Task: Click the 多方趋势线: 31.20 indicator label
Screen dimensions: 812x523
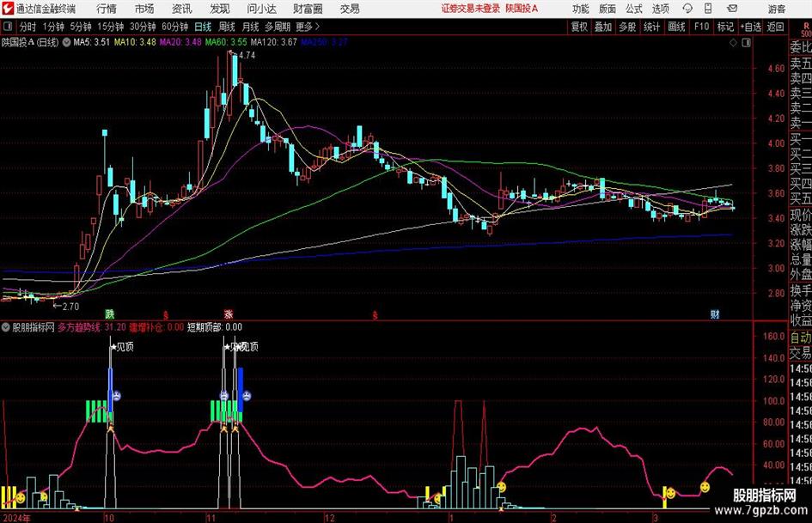Action: [x=92, y=327]
